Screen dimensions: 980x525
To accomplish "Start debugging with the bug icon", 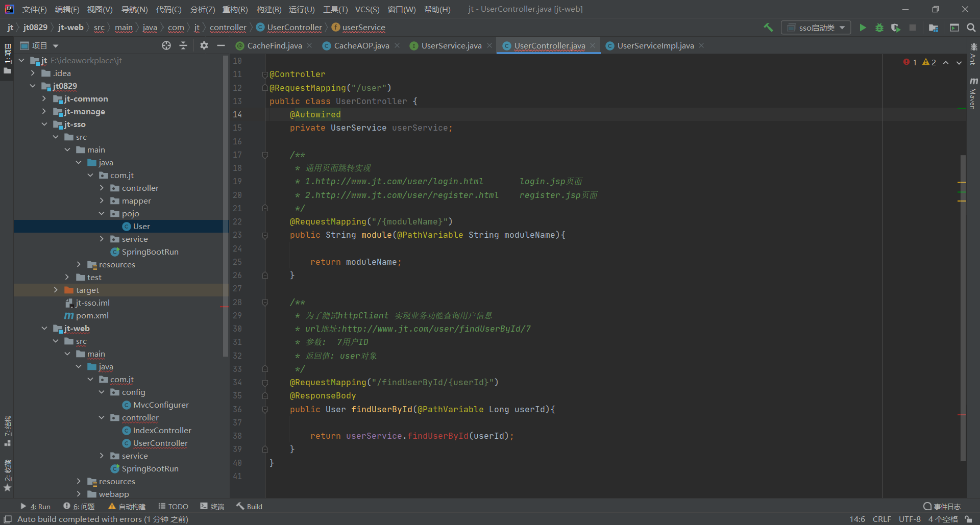I will (x=879, y=28).
